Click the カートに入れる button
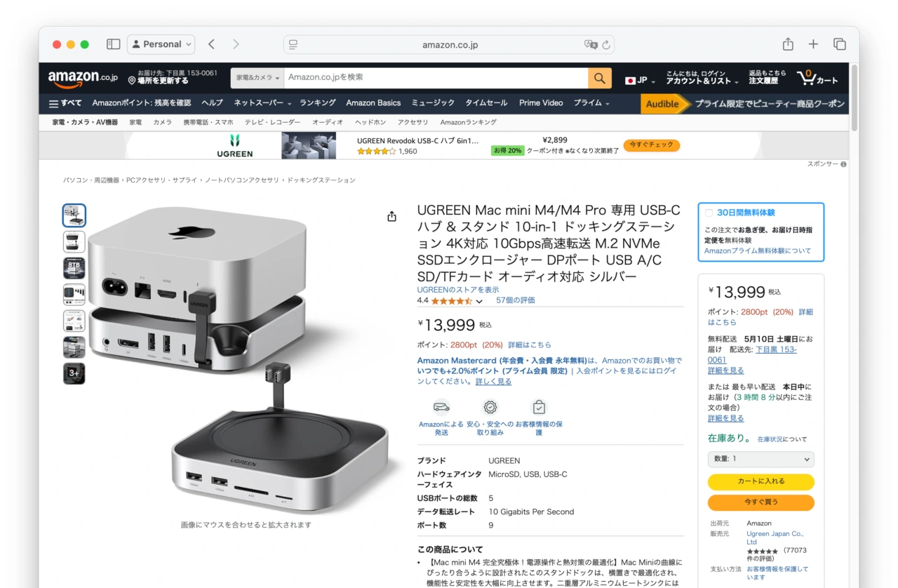 click(760, 481)
